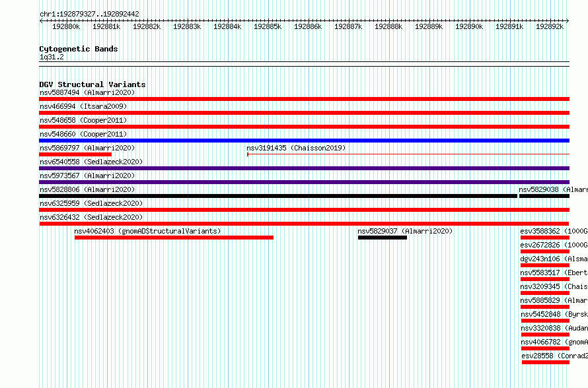This screenshot has height=388, width=588.
Task: Click the Cytogenetic Bands track title
Action: 79,49
